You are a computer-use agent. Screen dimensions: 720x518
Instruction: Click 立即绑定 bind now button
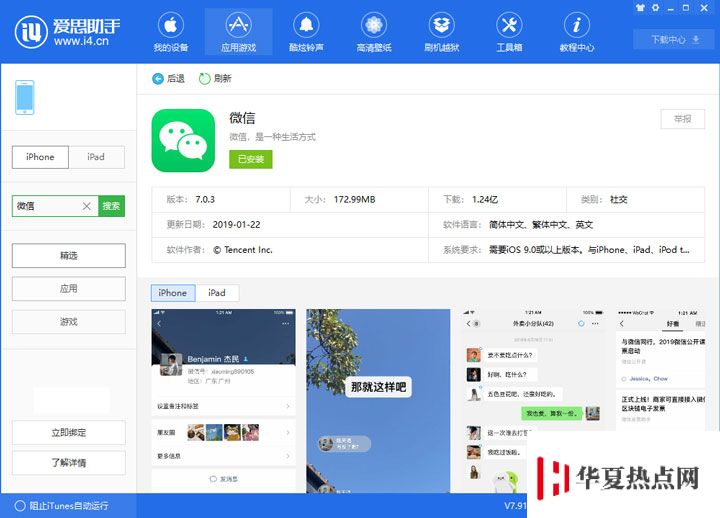coord(68,433)
